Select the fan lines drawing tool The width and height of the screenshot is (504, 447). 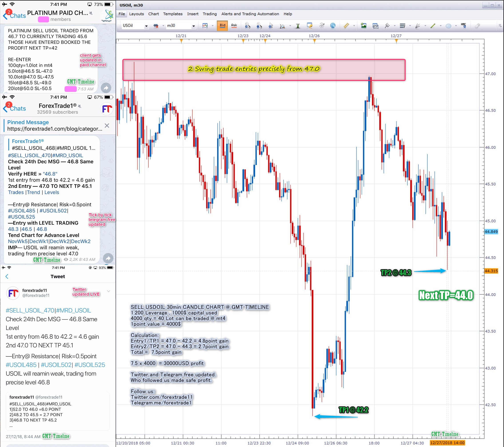418,26
